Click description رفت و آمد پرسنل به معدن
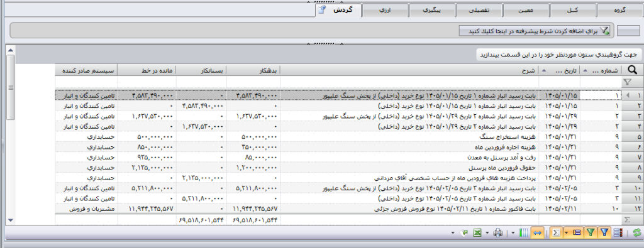Image resolution: width=644 pixels, height=248 pixels. 501,157
